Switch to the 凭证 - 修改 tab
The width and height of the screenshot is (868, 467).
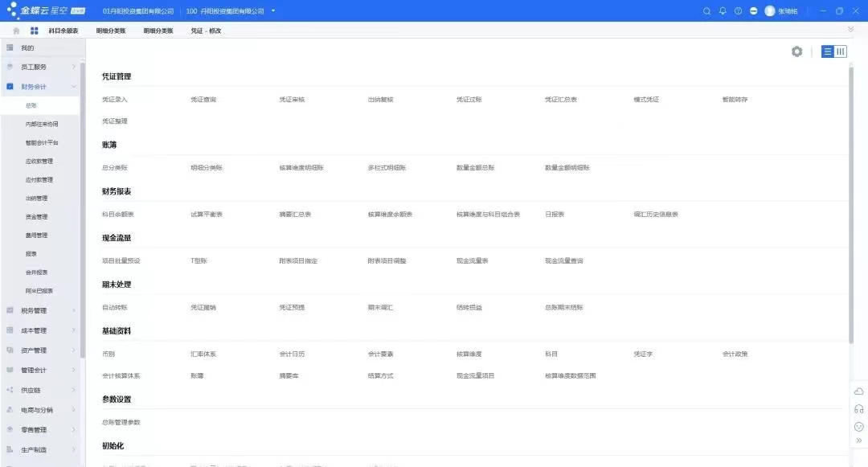click(206, 31)
